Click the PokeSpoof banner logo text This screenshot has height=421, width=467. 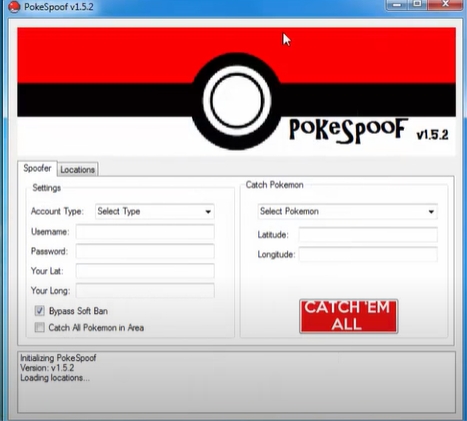348,130
